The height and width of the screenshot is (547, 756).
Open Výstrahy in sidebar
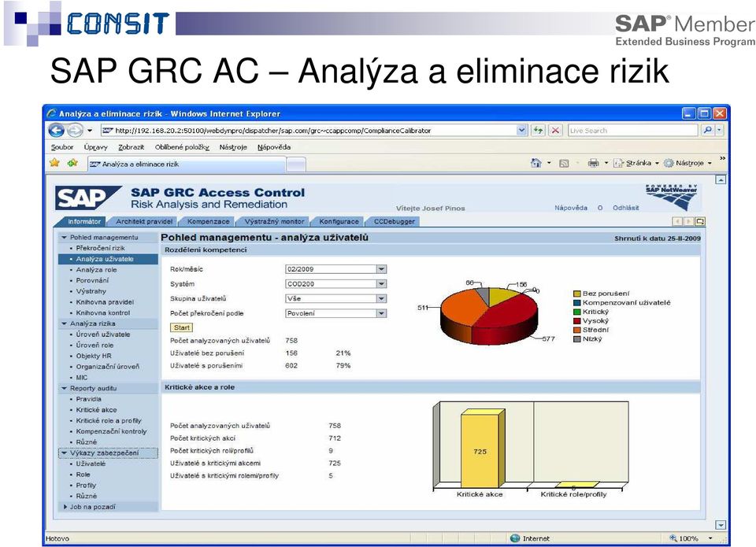(x=91, y=291)
